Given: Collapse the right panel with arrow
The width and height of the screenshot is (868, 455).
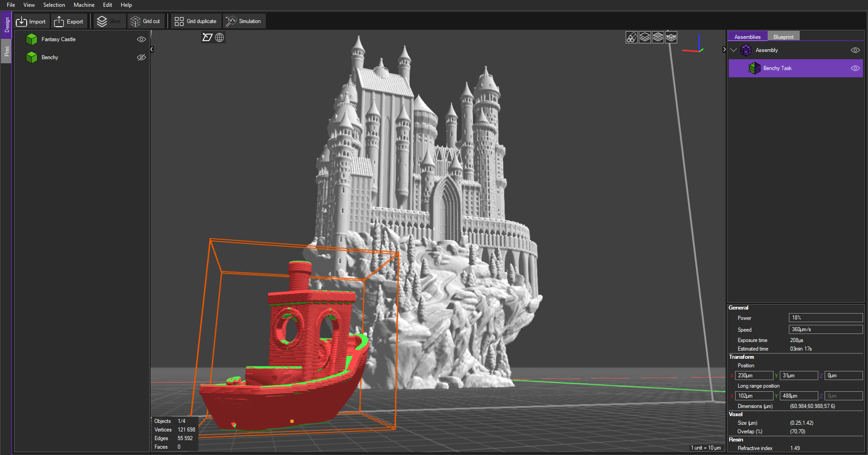Looking at the screenshot, I should coord(724,49).
